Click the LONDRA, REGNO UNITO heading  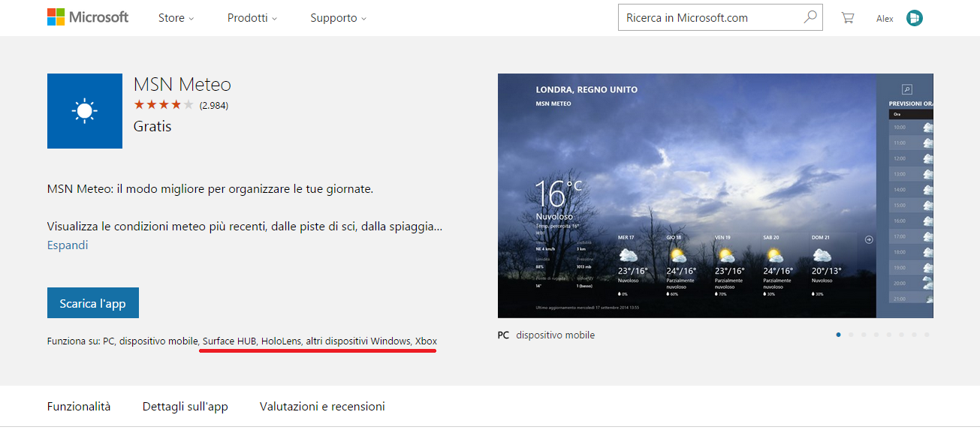(586, 89)
